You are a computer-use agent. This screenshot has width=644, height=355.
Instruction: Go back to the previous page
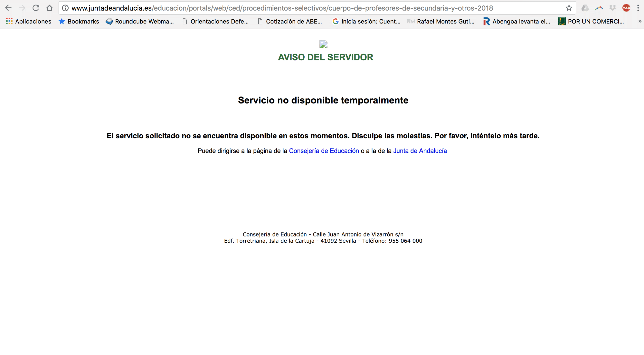8,8
